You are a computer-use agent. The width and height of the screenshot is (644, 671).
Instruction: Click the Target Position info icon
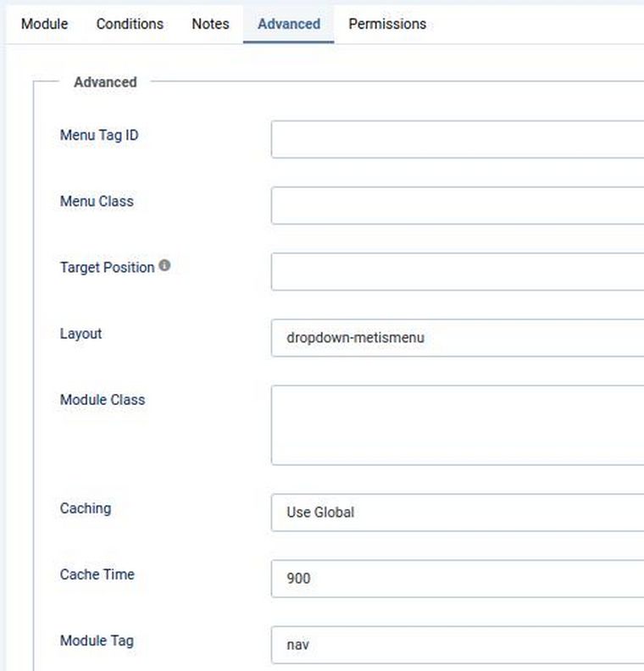pos(164,266)
